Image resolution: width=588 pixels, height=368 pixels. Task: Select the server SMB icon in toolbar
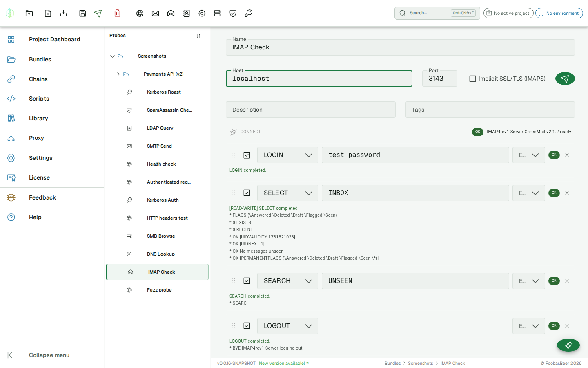[x=217, y=13]
